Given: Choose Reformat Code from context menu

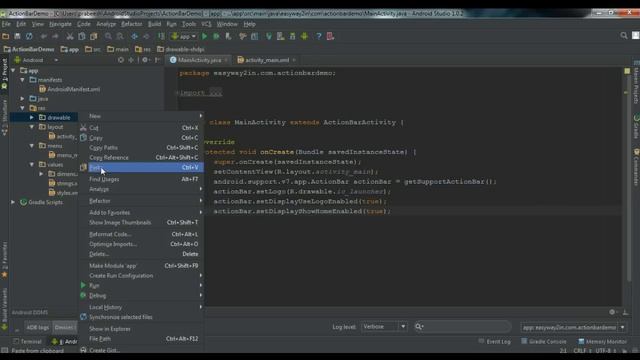Looking at the screenshot, I should [141, 234].
